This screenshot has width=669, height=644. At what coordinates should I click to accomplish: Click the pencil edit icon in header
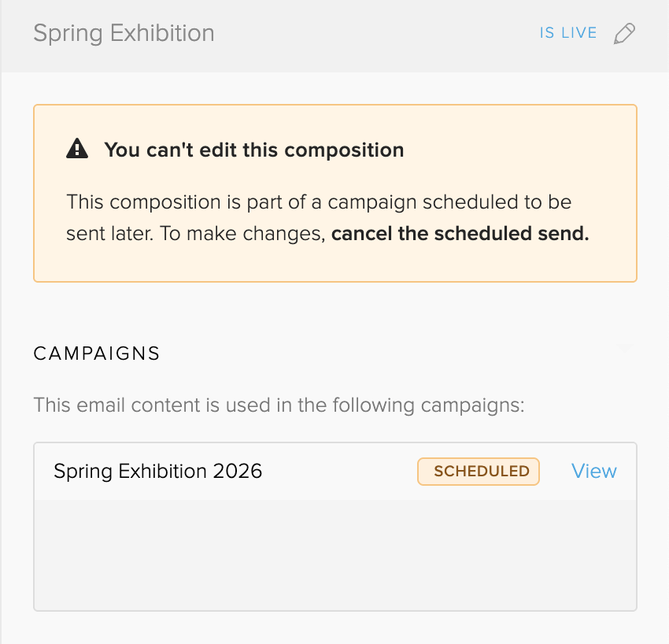coord(624,34)
